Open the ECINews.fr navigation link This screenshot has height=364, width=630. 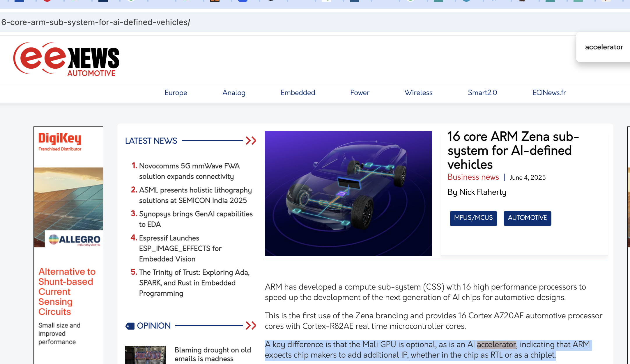(x=549, y=93)
